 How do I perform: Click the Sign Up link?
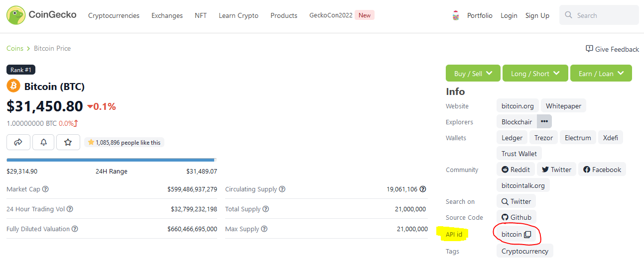pos(537,15)
